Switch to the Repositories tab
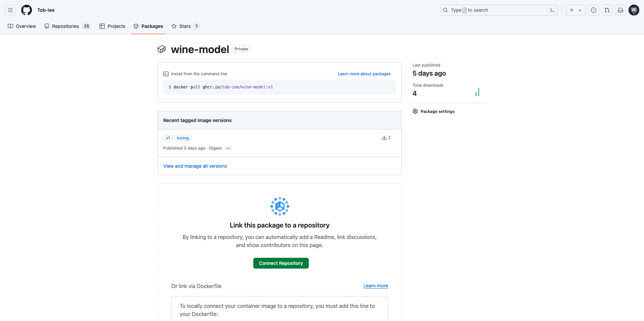Screen dimensions: 644x321 68,26
